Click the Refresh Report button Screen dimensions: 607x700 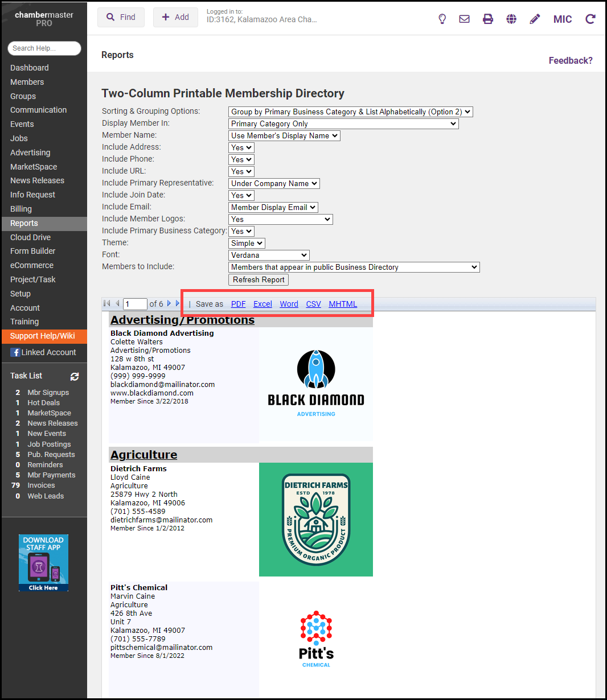tap(259, 279)
